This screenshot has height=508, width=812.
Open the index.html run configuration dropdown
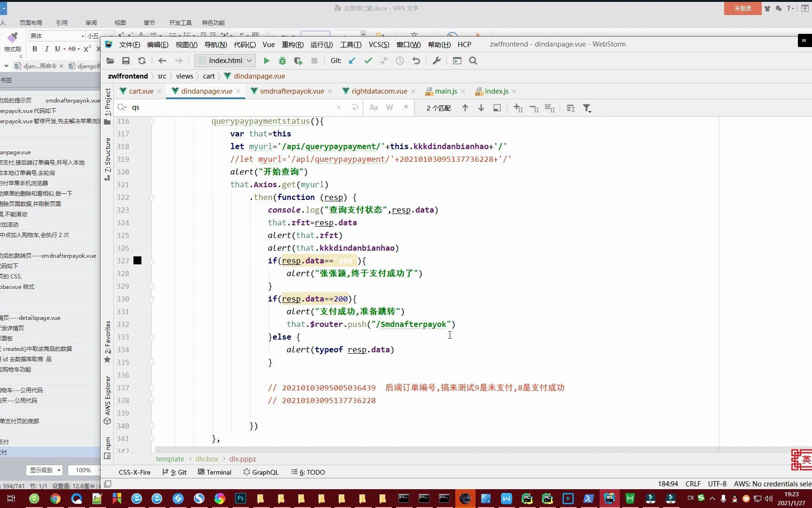225,61
